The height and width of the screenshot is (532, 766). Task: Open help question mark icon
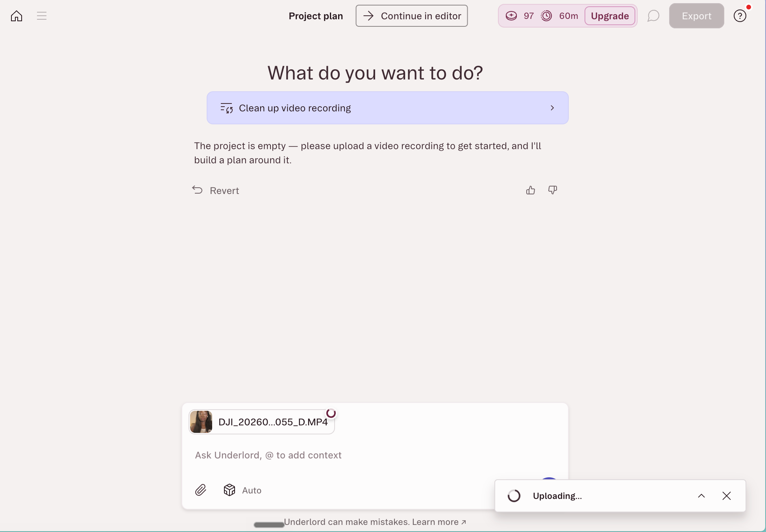[740, 16]
